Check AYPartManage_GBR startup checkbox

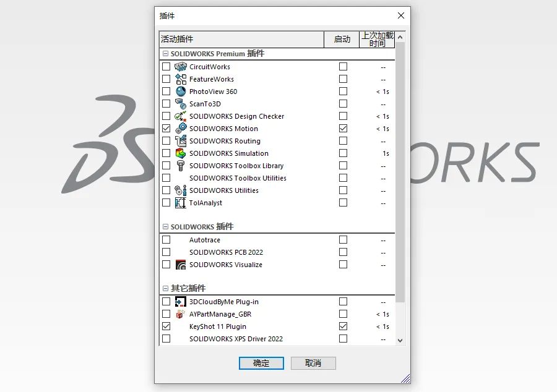[x=343, y=314]
